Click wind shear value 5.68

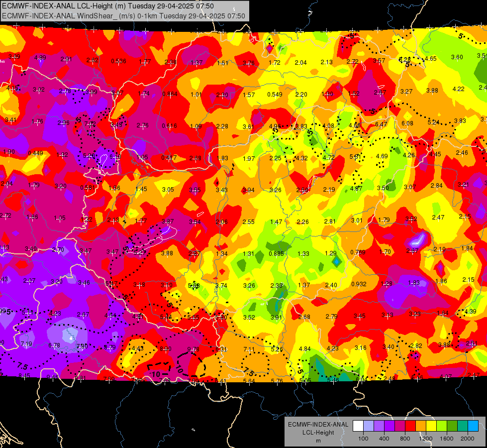point(194,285)
